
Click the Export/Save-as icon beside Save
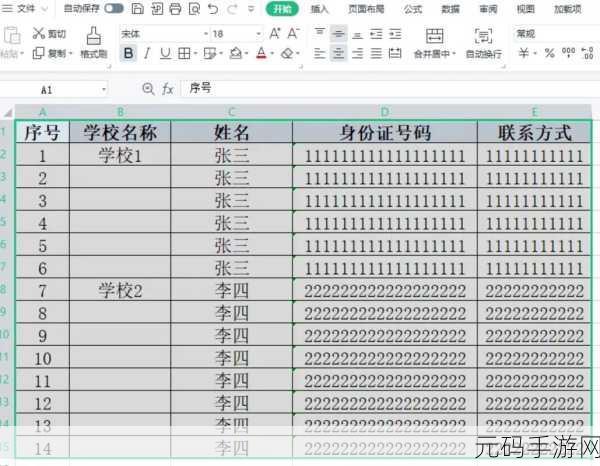pyautogui.click(x=157, y=8)
